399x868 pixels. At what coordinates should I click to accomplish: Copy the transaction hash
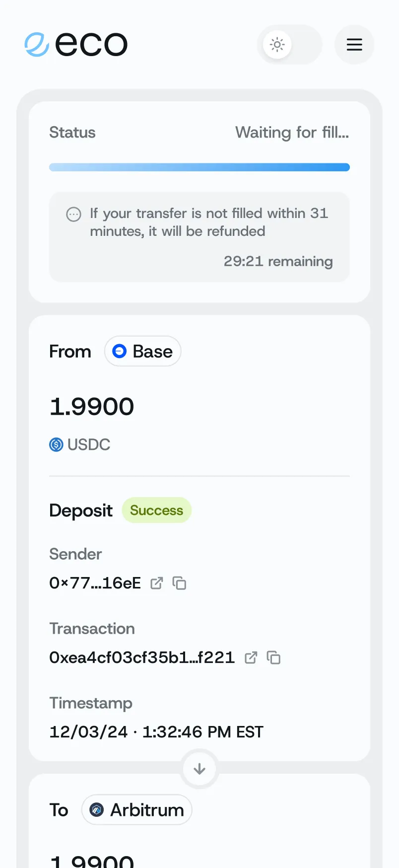coord(273,657)
